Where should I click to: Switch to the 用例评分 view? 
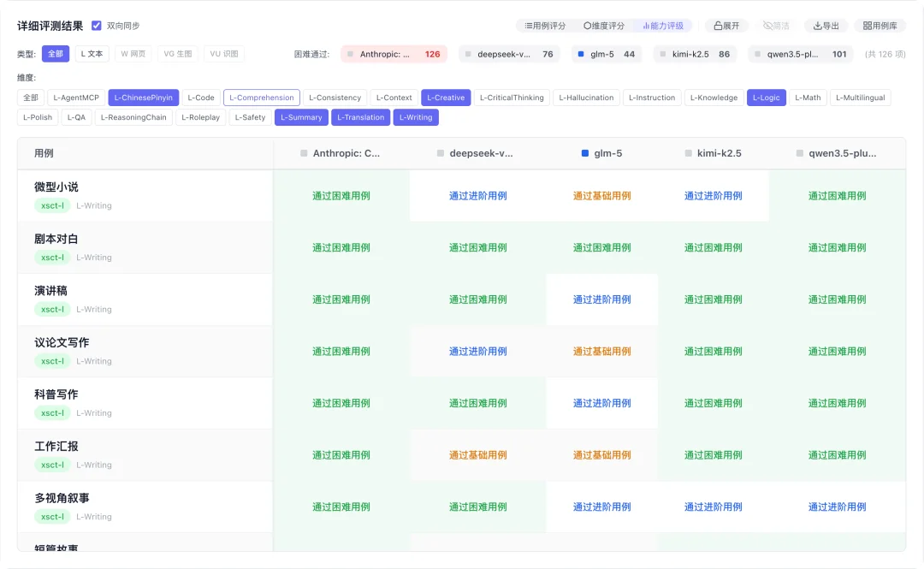point(545,26)
